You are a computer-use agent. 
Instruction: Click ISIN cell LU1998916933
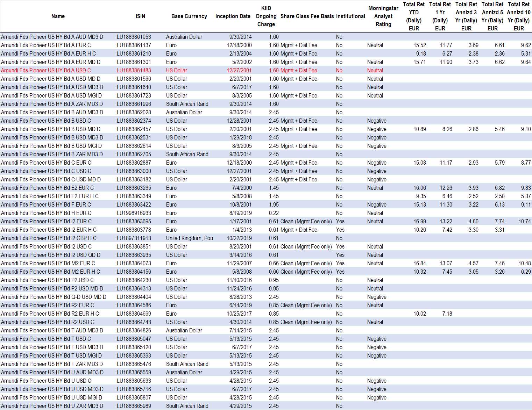click(x=134, y=213)
